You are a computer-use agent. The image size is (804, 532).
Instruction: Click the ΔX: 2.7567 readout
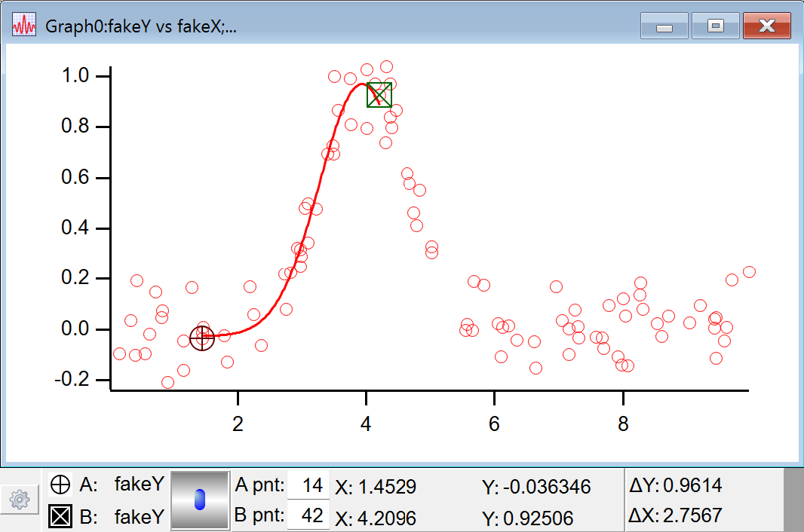click(x=675, y=516)
